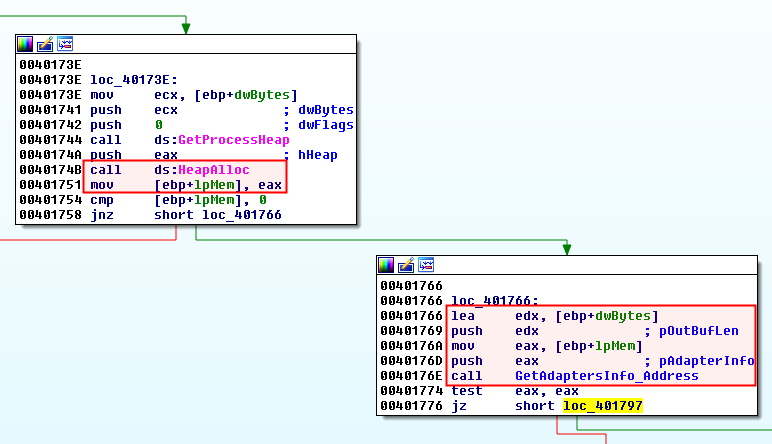Click group nodes icon on loc_401766 block
This screenshot has height=444, width=772.
pos(426,265)
